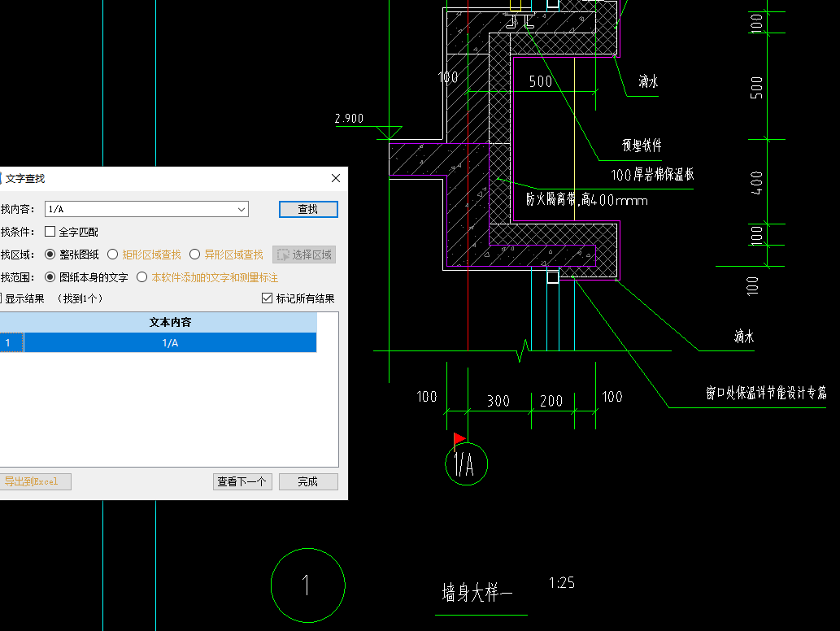Click the 文本内容 column header
The image size is (840, 631).
[x=170, y=322]
